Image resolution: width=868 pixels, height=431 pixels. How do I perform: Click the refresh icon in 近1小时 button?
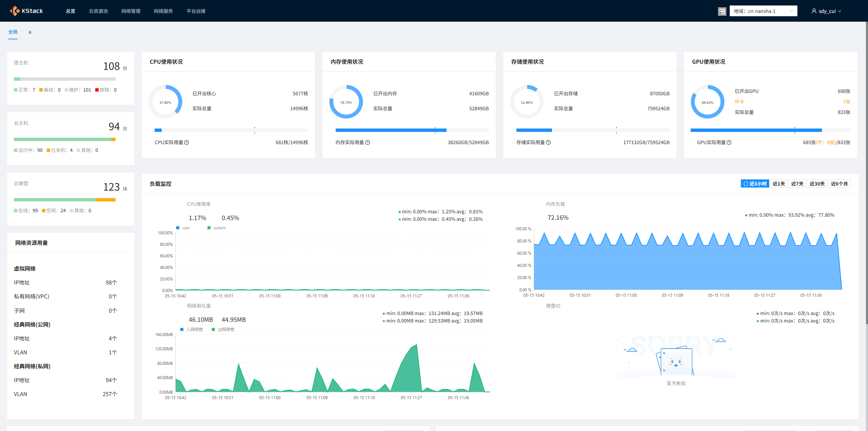[746, 184]
